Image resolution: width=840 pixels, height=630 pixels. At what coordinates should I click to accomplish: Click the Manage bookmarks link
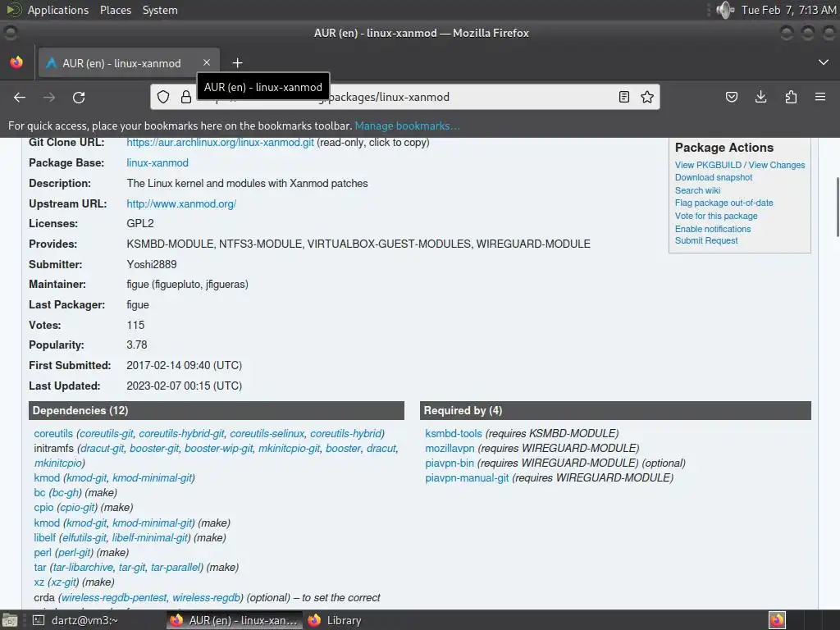407,126
